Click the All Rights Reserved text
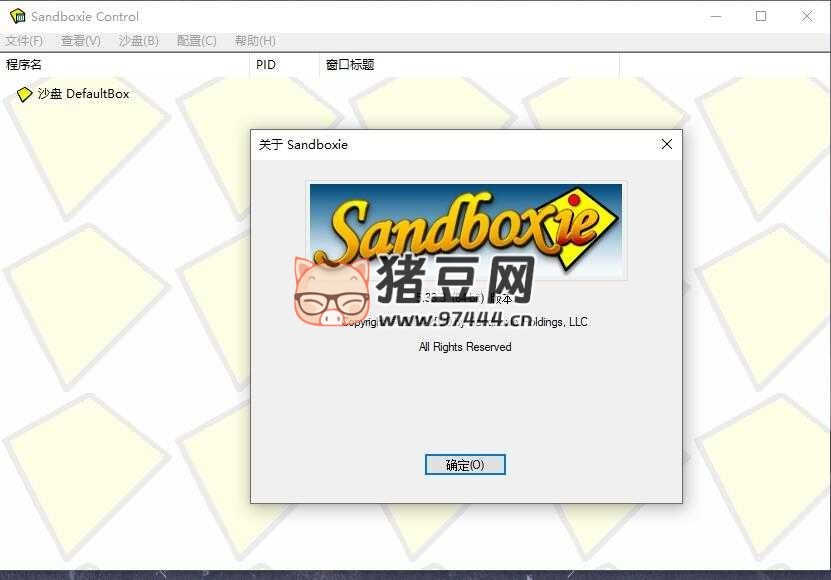 point(465,347)
